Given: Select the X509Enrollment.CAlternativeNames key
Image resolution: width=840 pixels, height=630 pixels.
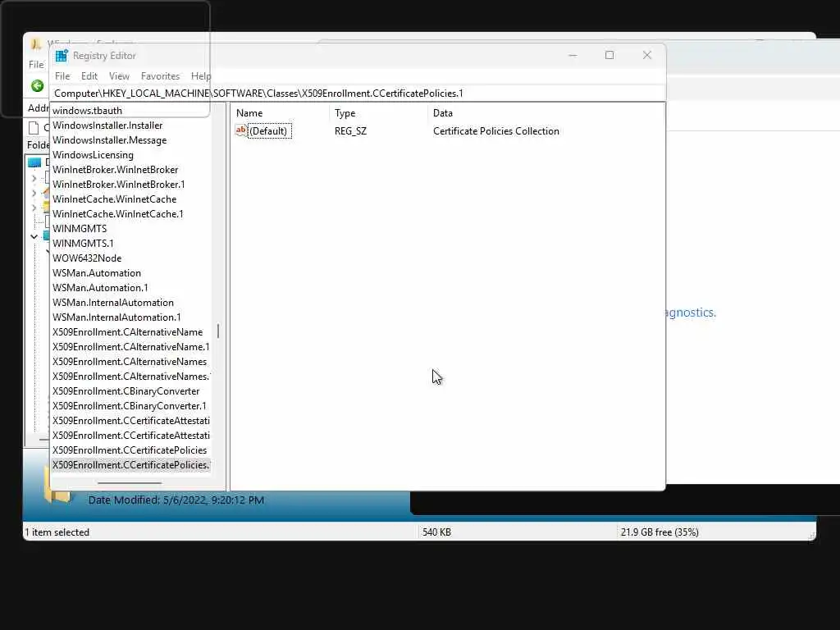Looking at the screenshot, I should pos(130,362).
